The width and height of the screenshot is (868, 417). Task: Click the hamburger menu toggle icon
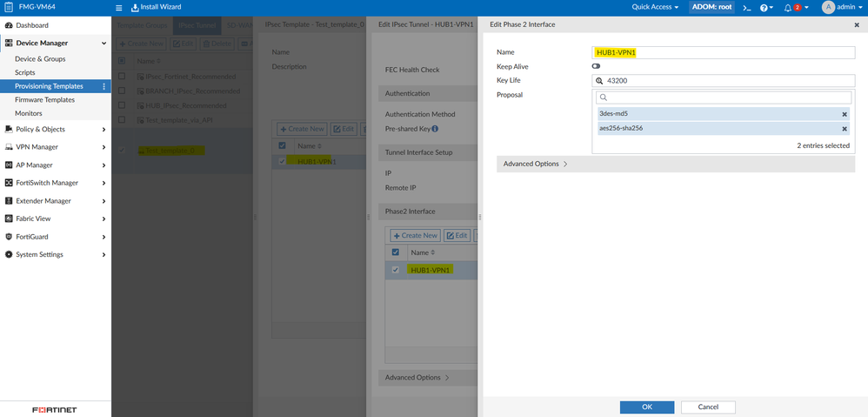pyautogui.click(x=118, y=7)
